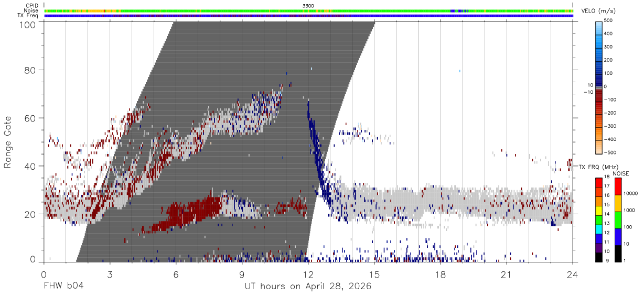Click the -100 label on velocity scale
644x297 pixels.
[x=609, y=100]
